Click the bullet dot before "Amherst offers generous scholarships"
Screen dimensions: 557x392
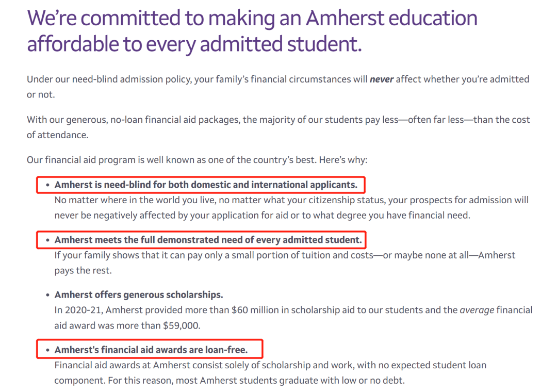click(x=47, y=295)
